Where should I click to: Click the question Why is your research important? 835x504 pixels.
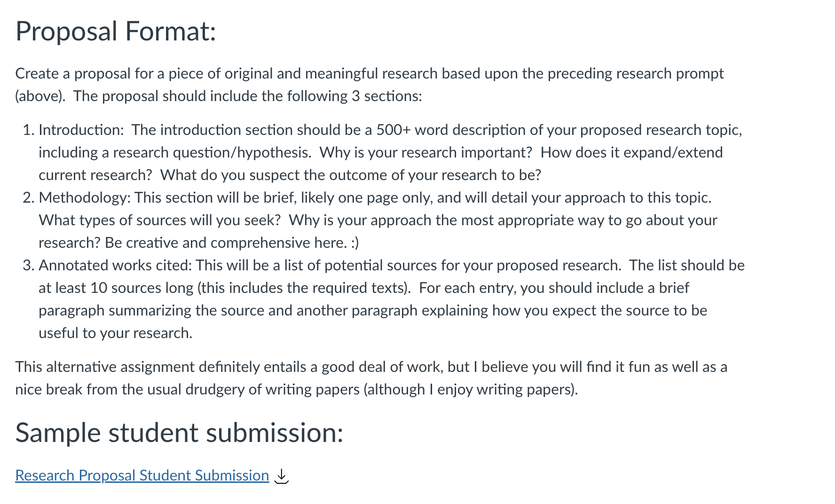426,152
